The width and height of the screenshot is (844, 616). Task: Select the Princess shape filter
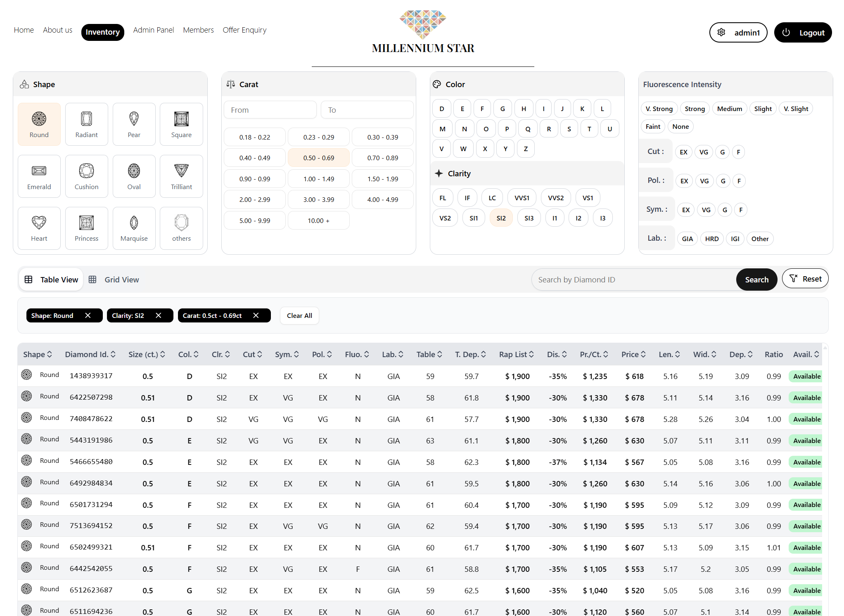[x=86, y=228]
